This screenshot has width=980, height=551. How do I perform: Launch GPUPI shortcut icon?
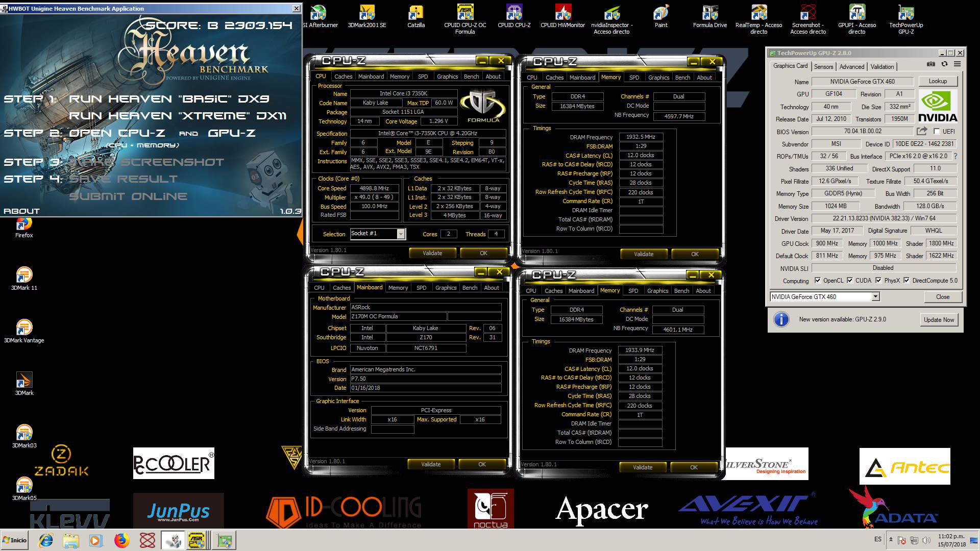click(x=857, y=19)
